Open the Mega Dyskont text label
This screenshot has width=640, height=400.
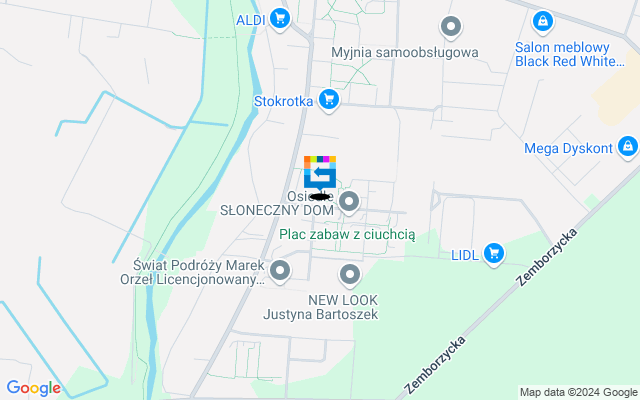(569, 148)
